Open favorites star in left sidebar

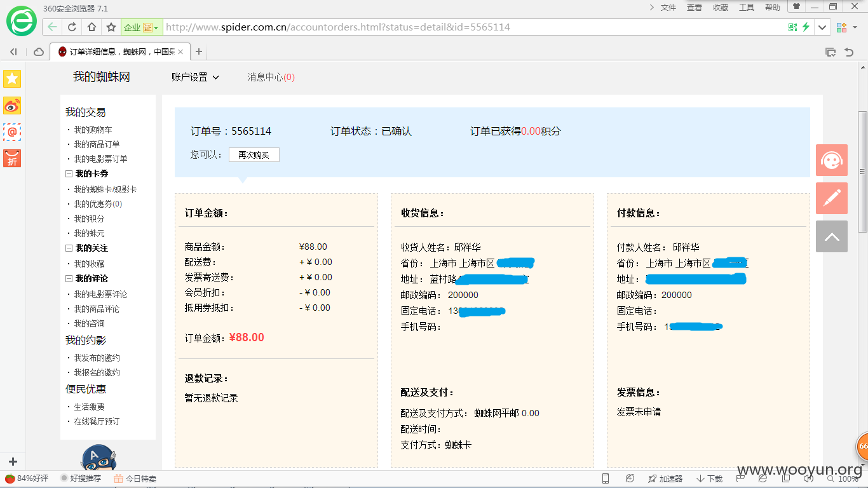[x=12, y=79]
